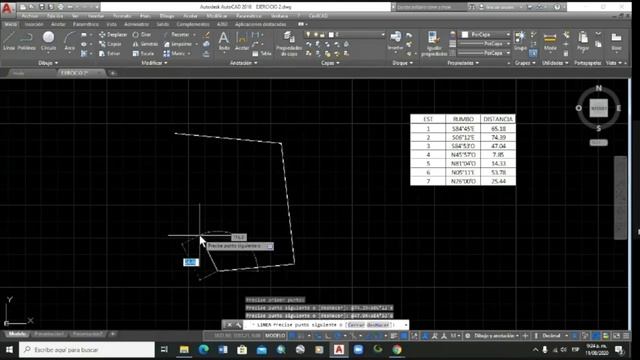Select the Texto annotation tool
Screen dimensions: 640x360
[224, 41]
